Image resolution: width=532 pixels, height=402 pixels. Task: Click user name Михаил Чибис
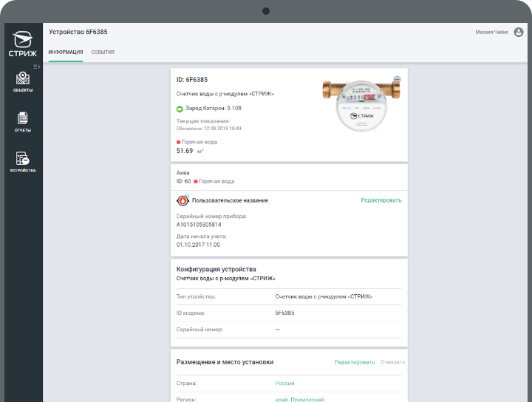pos(491,33)
